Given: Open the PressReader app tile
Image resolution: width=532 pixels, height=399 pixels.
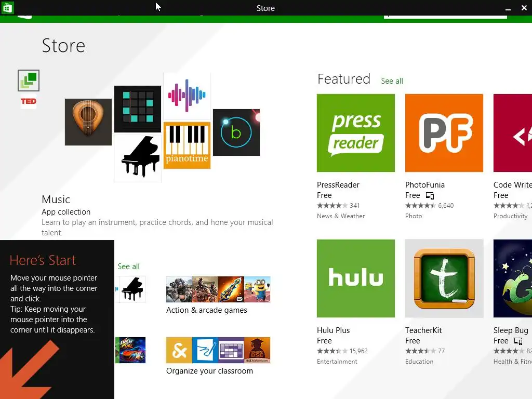Looking at the screenshot, I should [355, 133].
